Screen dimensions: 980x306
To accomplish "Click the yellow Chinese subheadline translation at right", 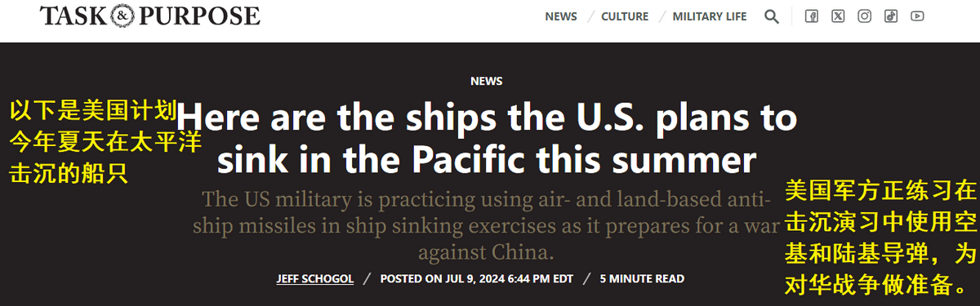I will pyautogui.click(x=880, y=238).
